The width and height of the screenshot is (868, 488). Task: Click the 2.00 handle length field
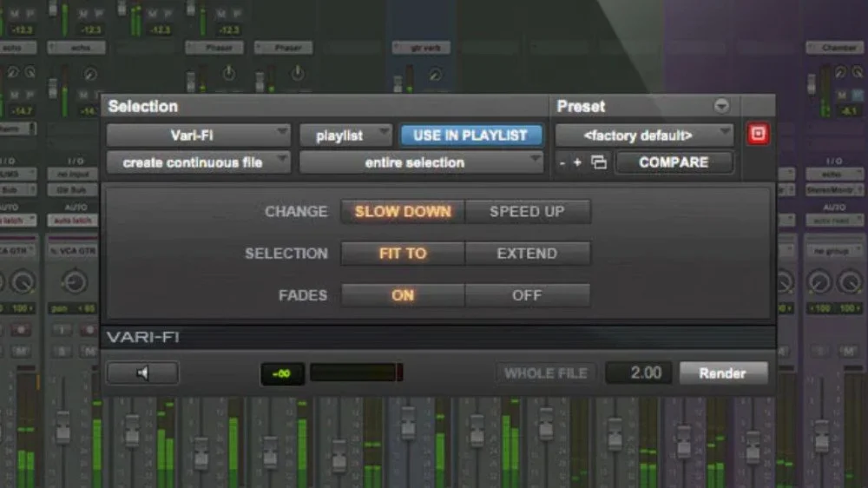click(x=640, y=373)
